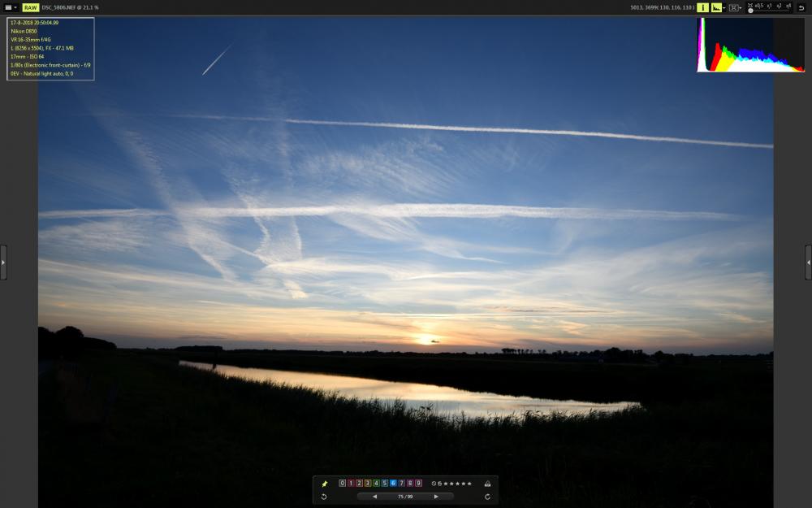The width and height of the screenshot is (812, 508).
Task: Click the focus peaking overlay icon
Action: [x=733, y=8]
